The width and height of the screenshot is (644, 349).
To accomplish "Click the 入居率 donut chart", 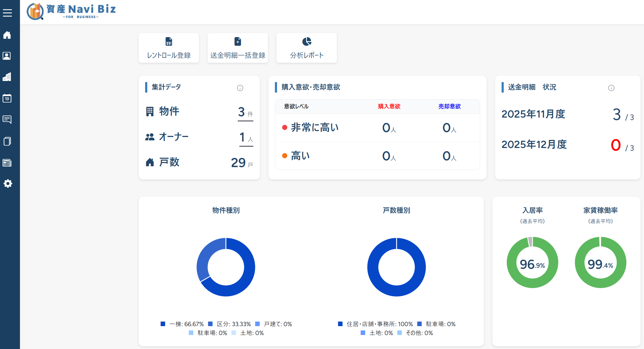I will [532, 262].
